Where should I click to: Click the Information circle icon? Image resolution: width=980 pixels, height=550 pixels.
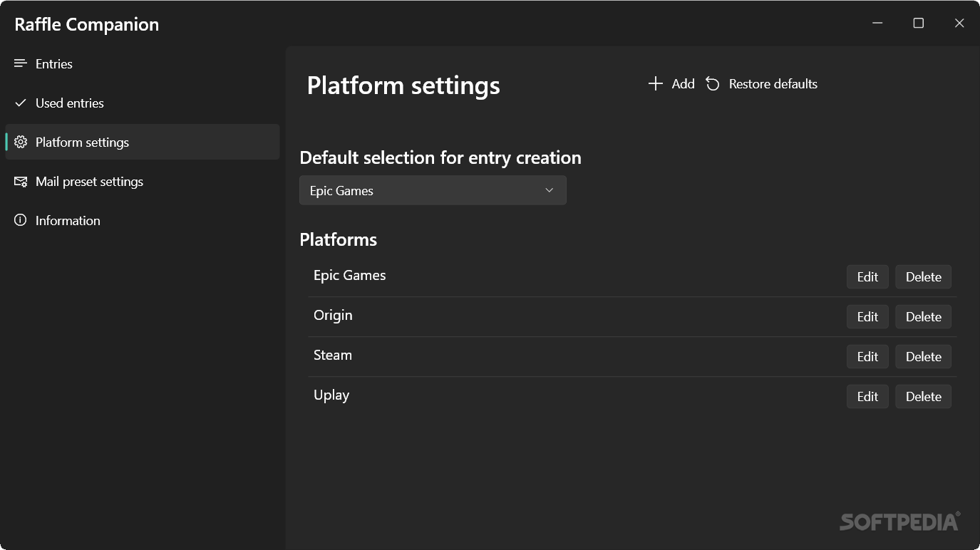pos(21,220)
